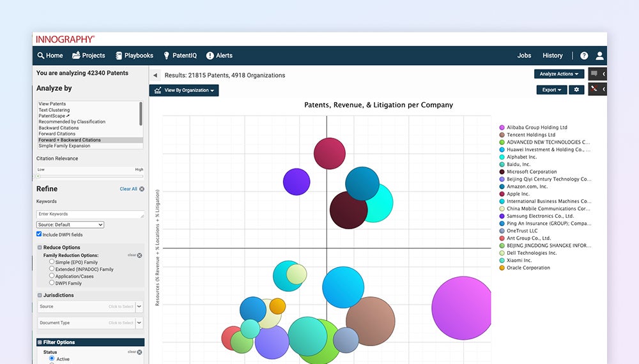The height and width of the screenshot is (364, 639).
Task: Click the Clear All X icon in Refine
Action: (x=142, y=189)
